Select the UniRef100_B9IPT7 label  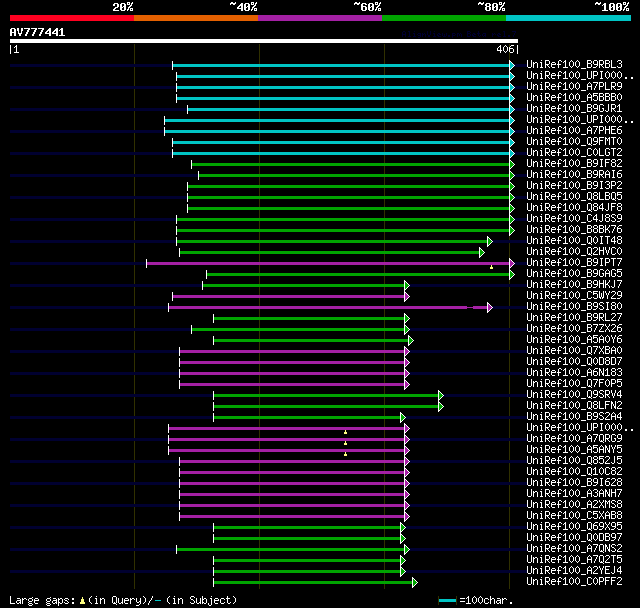click(x=574, y=263)
